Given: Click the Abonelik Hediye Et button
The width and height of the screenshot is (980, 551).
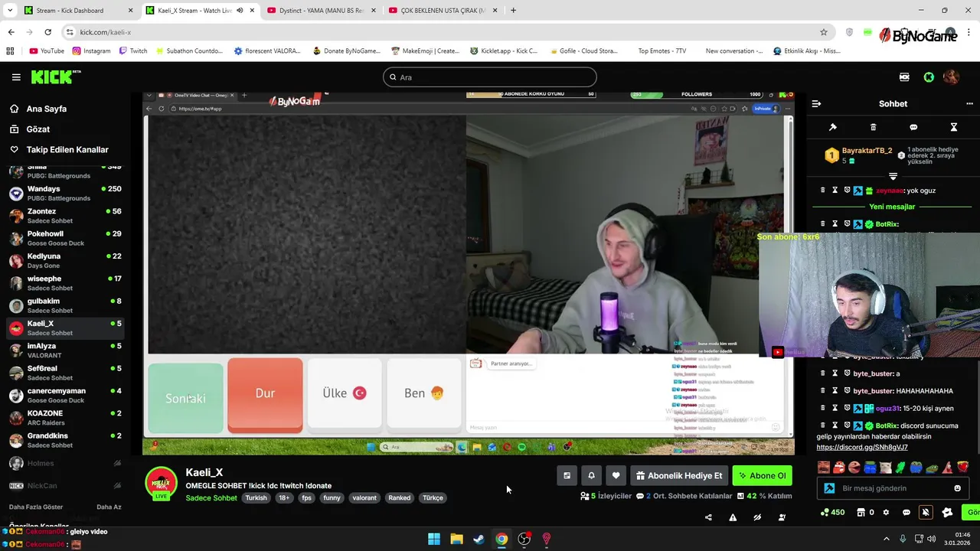Looking at the screenshot, I should (x=679, y=476).
